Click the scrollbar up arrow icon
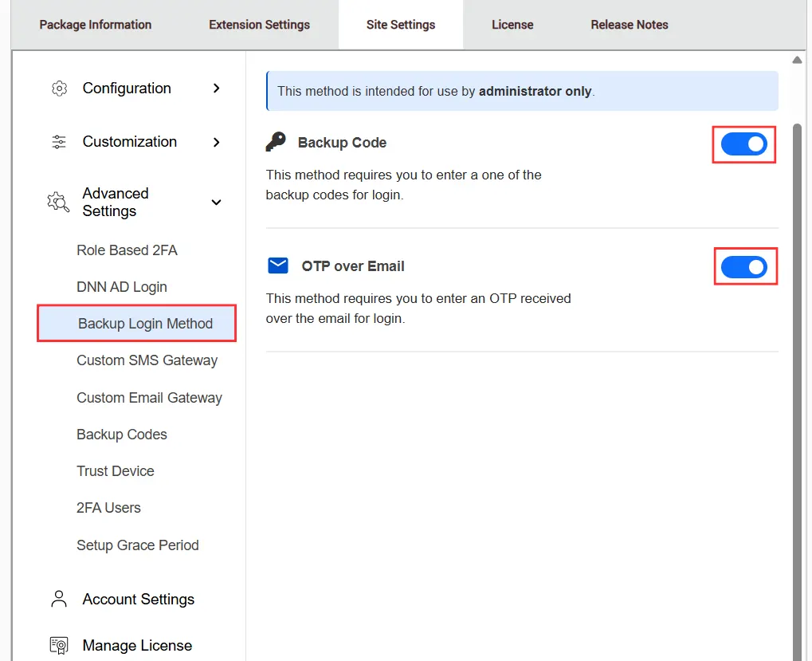The height and width of the screenshot is (661, 812). (x=797, y=59)
